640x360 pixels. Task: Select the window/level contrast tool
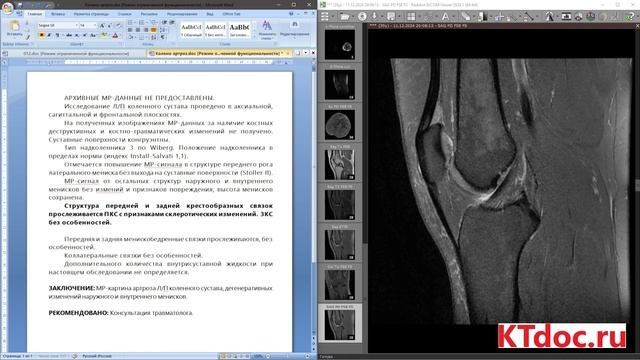482,16
